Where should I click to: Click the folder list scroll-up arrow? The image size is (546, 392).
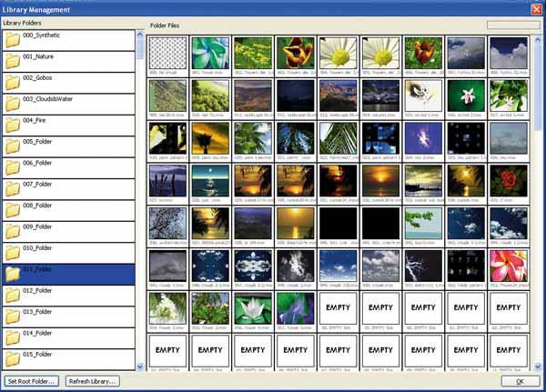coord(140,35)
